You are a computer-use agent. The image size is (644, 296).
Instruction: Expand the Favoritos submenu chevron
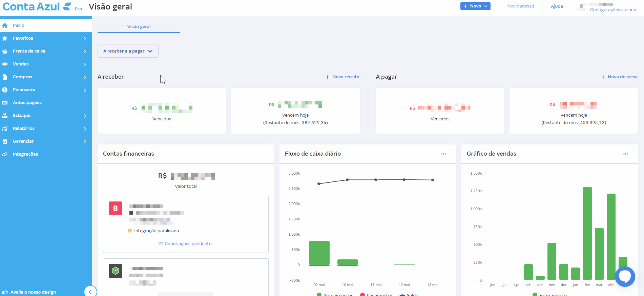85,39
